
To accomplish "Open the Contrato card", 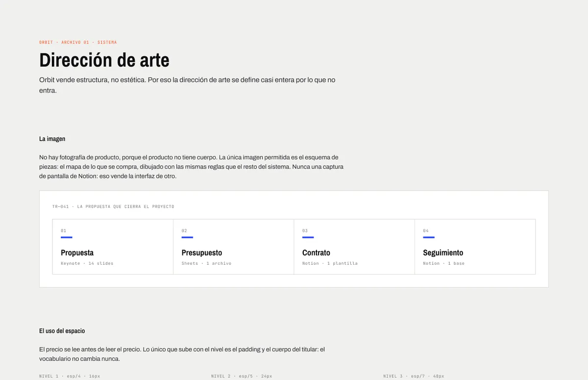I will tap(354, 247).
